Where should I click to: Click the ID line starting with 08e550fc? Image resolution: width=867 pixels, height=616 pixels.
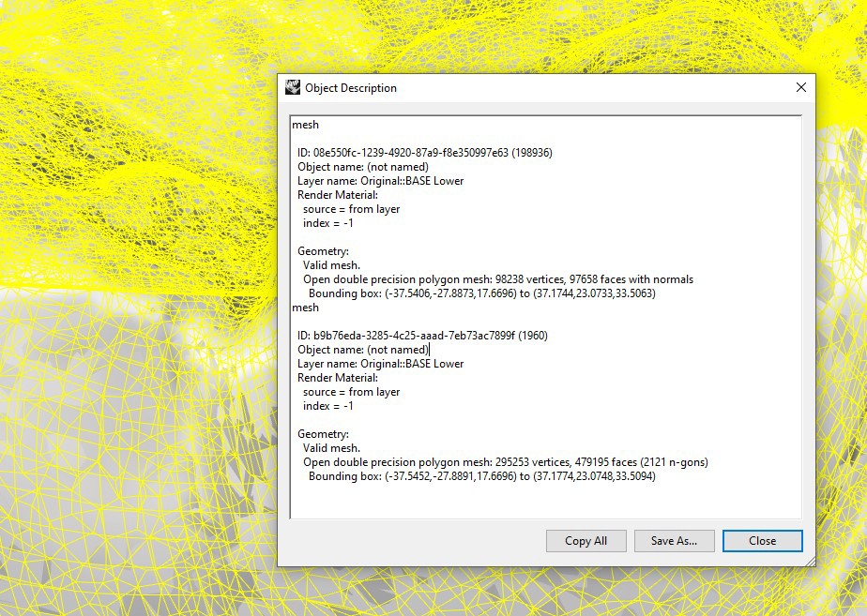click(x=424, y=153)
